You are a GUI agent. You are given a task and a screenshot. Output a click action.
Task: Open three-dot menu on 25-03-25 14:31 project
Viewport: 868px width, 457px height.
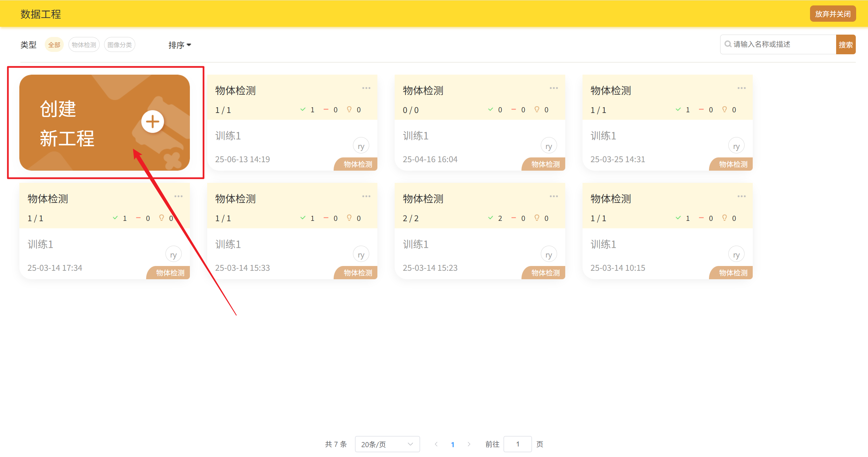(741, 88)
